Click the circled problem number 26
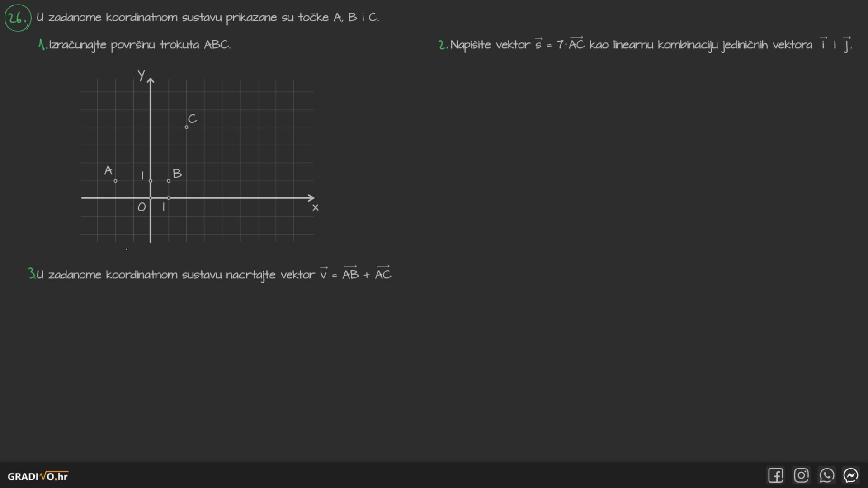The height and width of the screenshot is (488, 868). pos(17,18)
